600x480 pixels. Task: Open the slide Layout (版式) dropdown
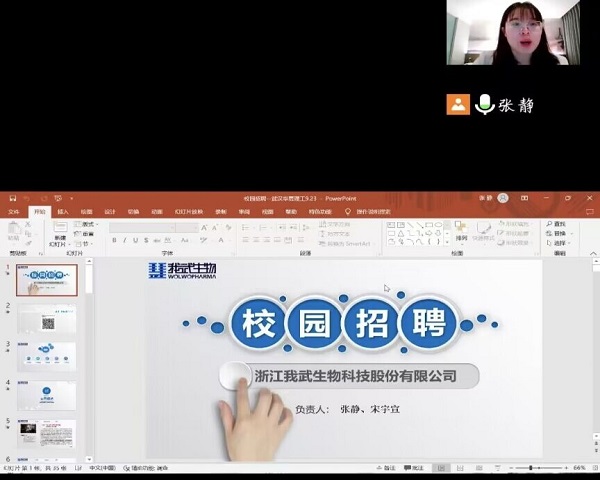pos(86,224)
